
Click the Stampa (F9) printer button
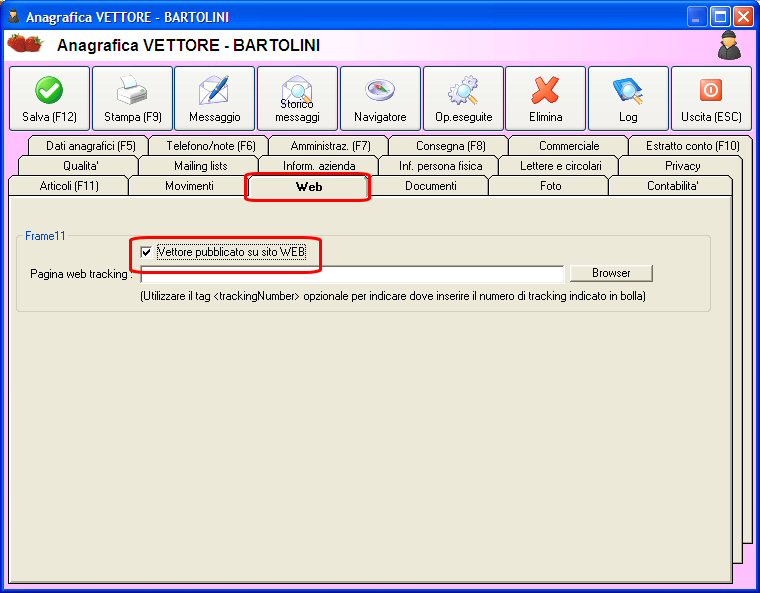pos(132,99)
